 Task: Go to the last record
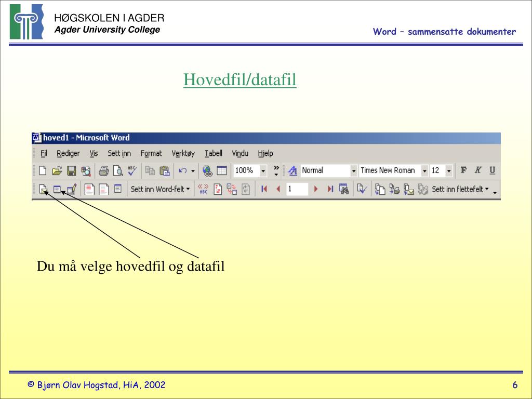point(330,189)
